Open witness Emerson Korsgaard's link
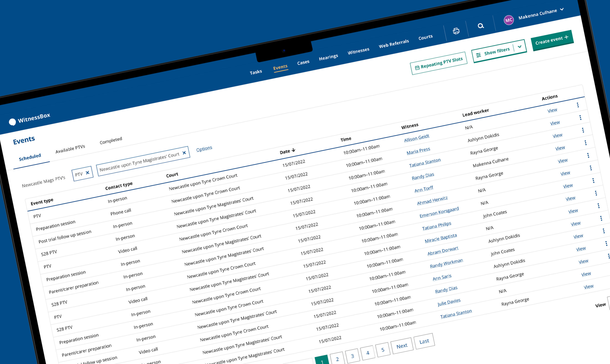The height and width of the screenshot is (364, 610). (439, 212)
